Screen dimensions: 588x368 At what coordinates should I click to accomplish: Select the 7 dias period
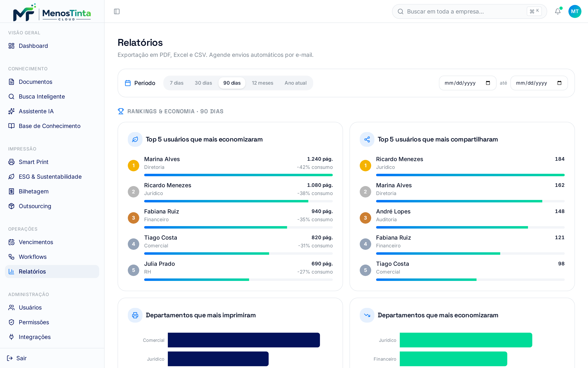(x=177, y=83)
